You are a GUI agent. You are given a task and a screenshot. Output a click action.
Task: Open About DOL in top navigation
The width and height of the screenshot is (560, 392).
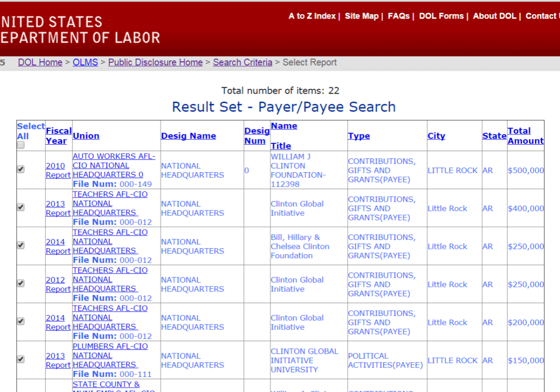click(x=495, y=16)
